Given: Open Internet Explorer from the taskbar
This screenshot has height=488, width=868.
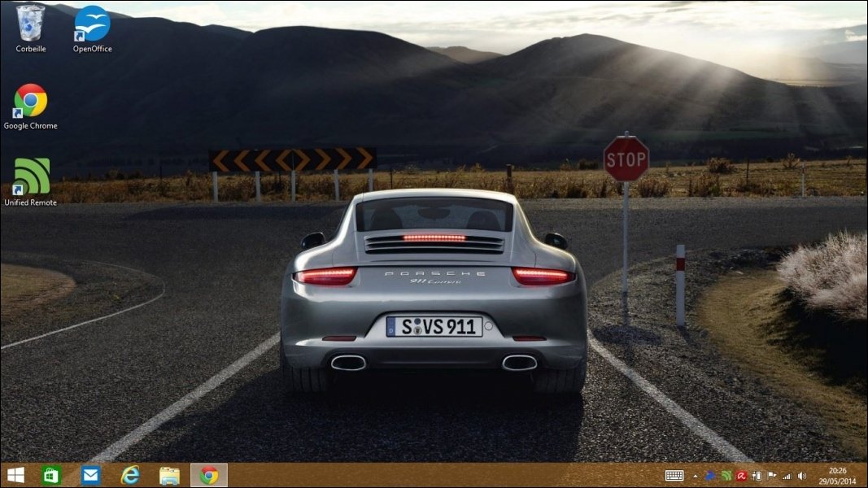Looking at the screenshot, I should pos(130,475).
